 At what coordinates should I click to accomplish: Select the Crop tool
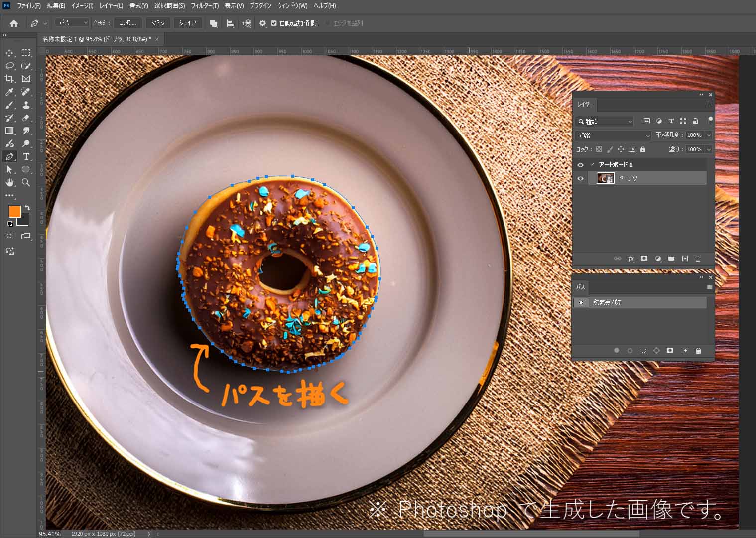tap(9, 79)
